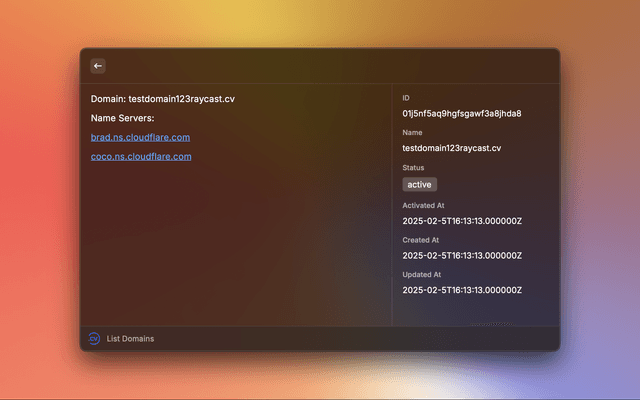Click the Updated At label
This screenshot has height=400, width=640.
coord(421,274)
